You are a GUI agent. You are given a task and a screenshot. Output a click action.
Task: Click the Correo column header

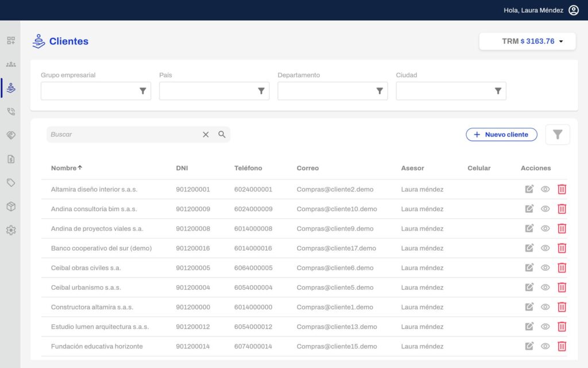[x=308, y=168]
